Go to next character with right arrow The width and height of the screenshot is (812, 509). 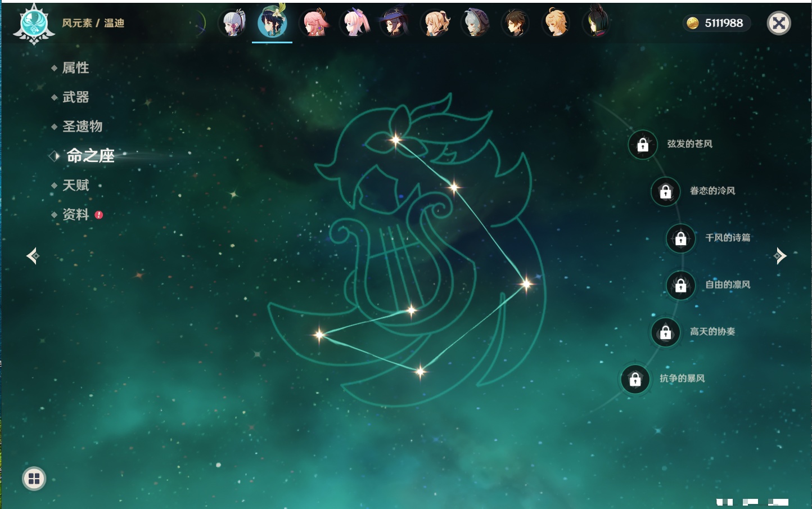tap(780, 256)
